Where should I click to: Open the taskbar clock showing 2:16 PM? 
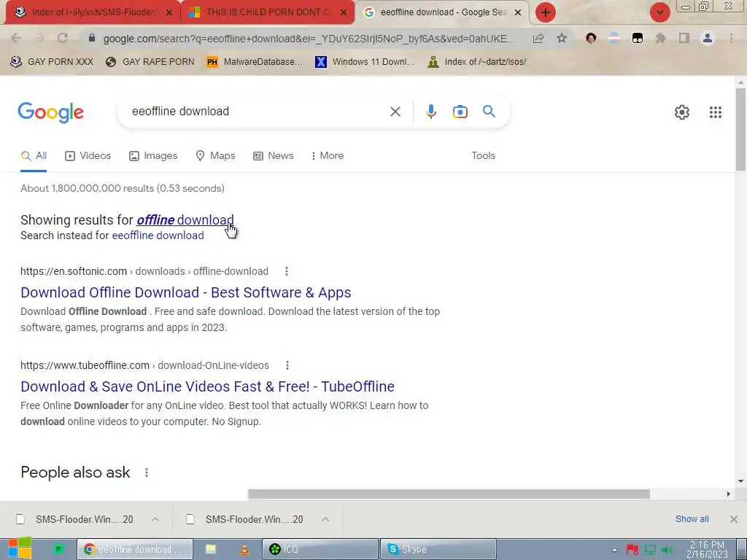click(707, 550)
